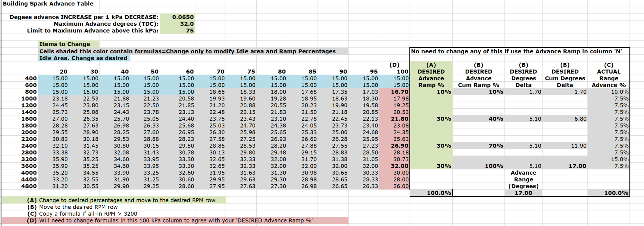
Task: Click note (D) about 100 kPa formulas
Action: [x=175, y=221]
